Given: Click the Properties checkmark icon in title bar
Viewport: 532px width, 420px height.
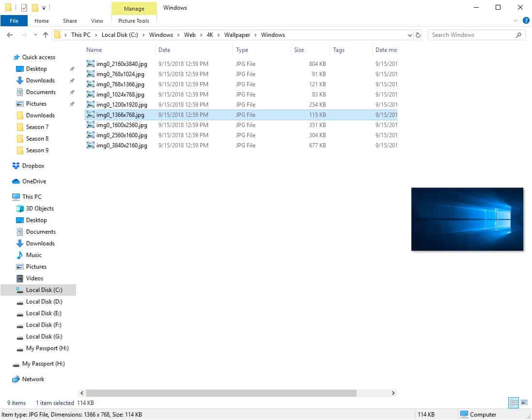Looking at the screenshot, I should click(24, 7).
